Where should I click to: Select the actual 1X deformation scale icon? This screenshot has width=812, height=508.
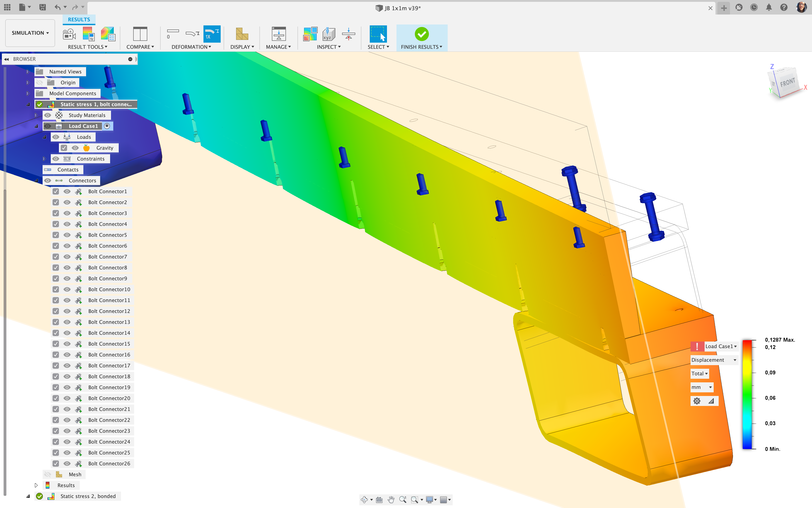(x=212, y=34)
